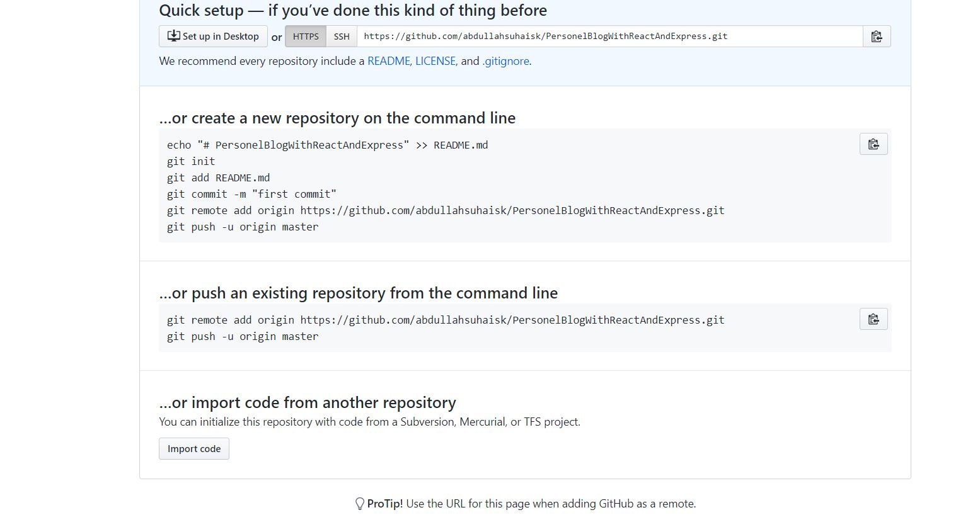Click the git add README.md line
The height and width of the screenshot is (527, 980).
coord(218,178)
